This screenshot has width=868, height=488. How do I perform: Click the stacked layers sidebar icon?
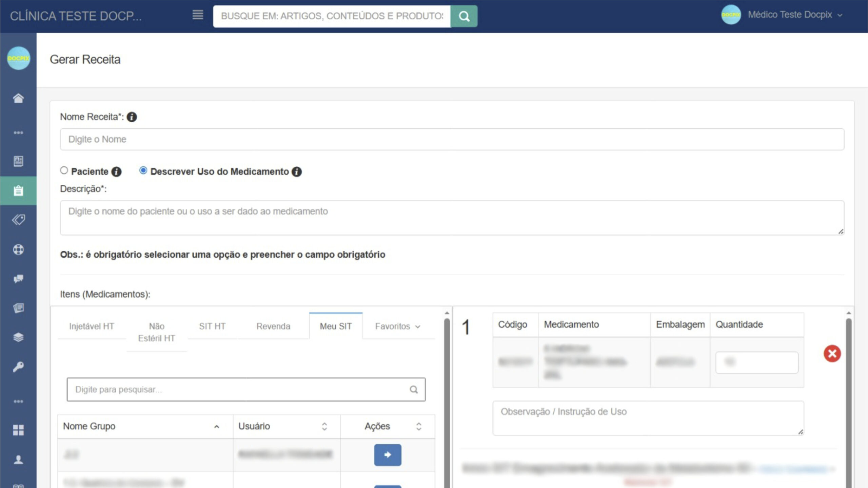(x=18, y=337)
